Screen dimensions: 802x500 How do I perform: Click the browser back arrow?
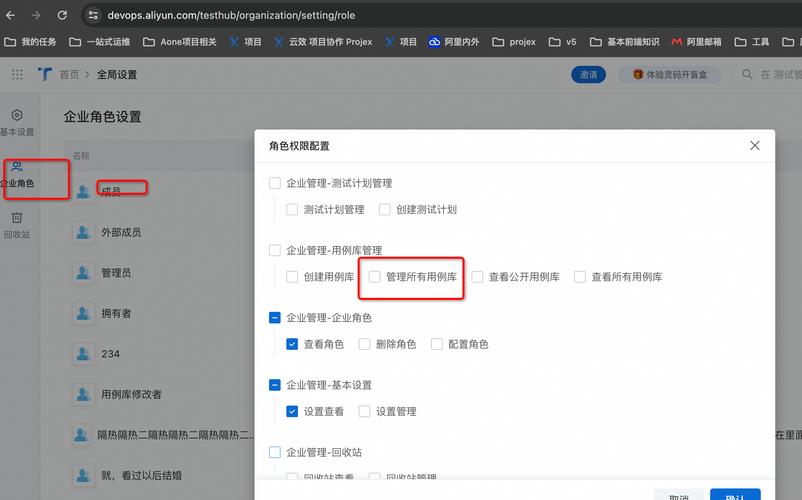[x=11, y=15]
